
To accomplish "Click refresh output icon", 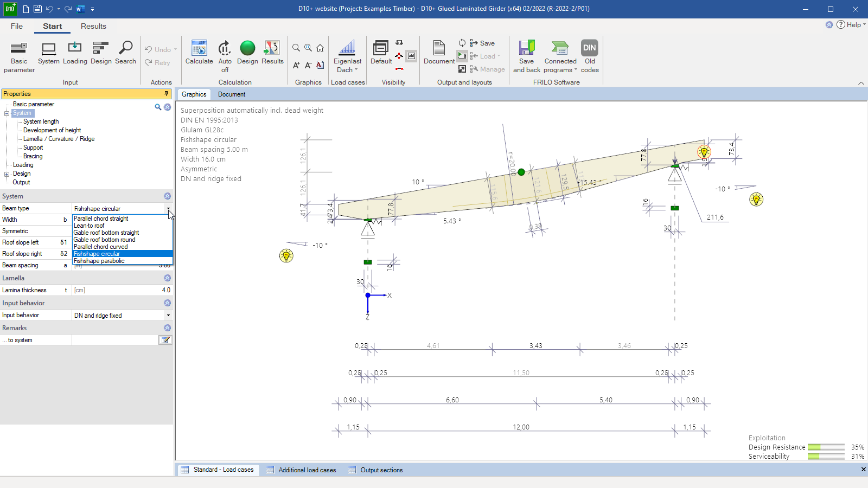I will pyautogui.click(x=462, y=43).
